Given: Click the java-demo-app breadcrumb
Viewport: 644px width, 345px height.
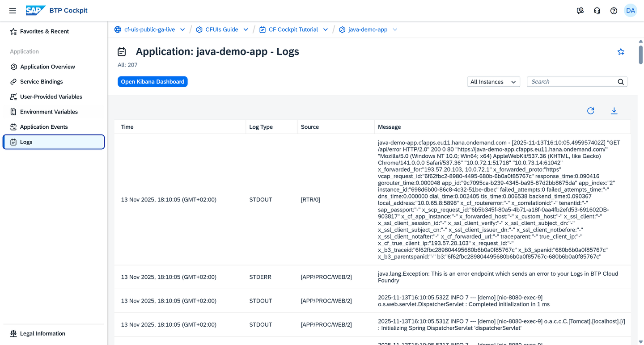Looking at the screenshot, I should (368, 29).
